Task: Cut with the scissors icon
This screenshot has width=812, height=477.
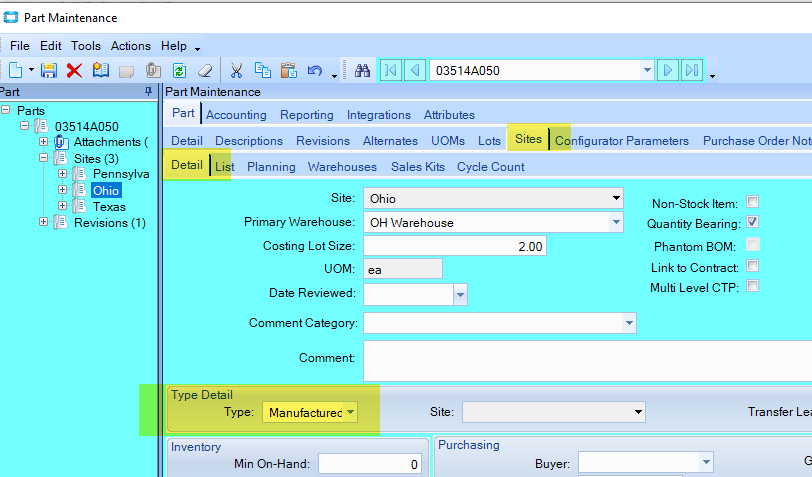Action: (237, 70)
